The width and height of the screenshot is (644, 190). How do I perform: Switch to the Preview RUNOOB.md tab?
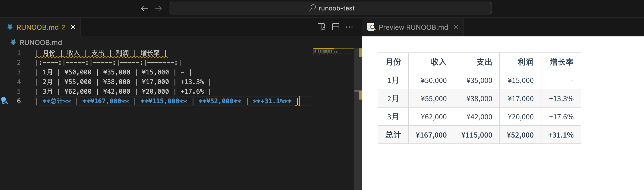tap(413, 27)
